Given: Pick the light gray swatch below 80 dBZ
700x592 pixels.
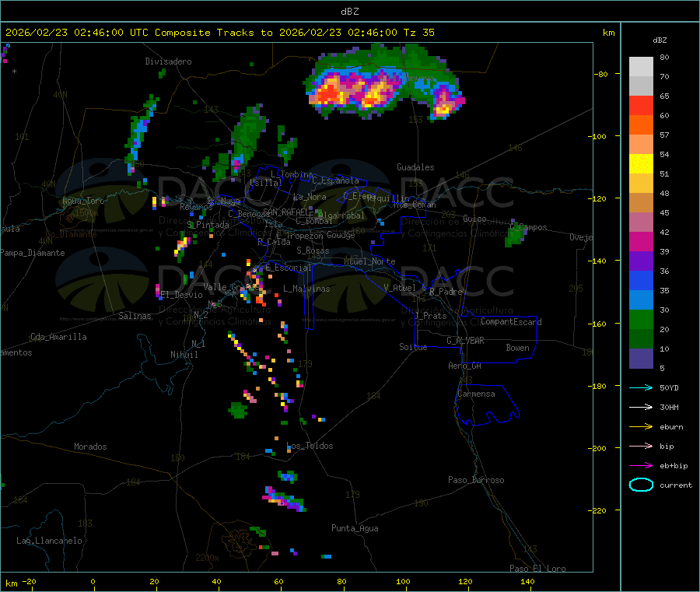Looking at the screenshot, I should tap(641, 67).
